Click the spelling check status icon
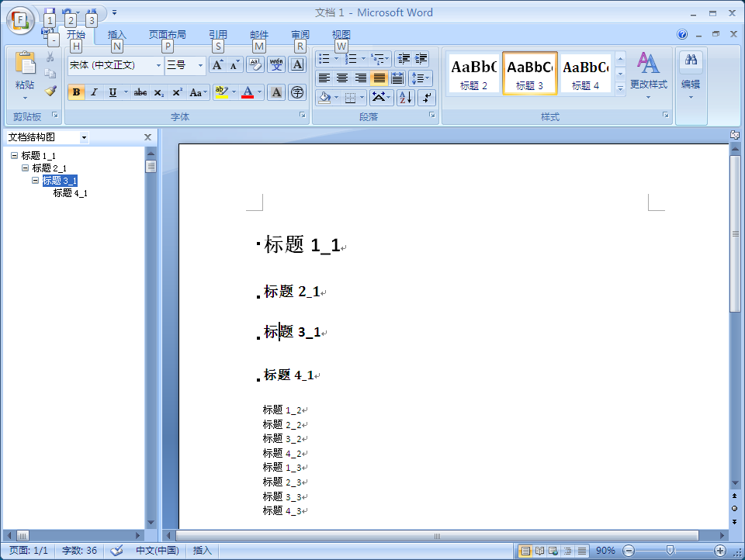 click(x=116, y=551)
